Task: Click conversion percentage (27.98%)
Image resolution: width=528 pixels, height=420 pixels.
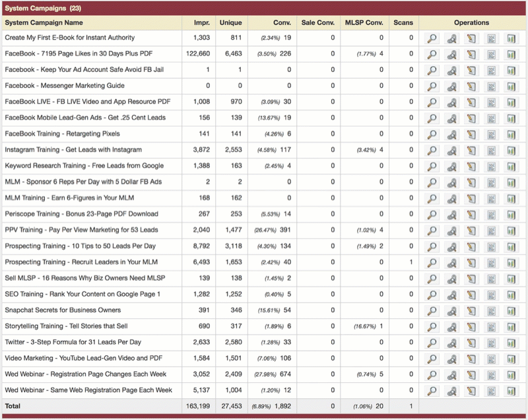Action: (265, 374)
